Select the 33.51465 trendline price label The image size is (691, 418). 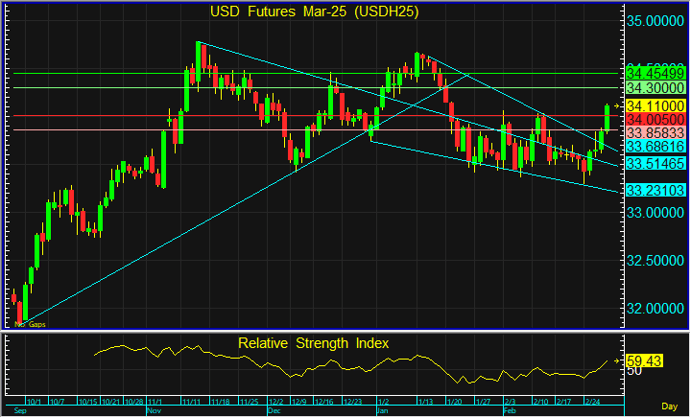coord(655,163)
